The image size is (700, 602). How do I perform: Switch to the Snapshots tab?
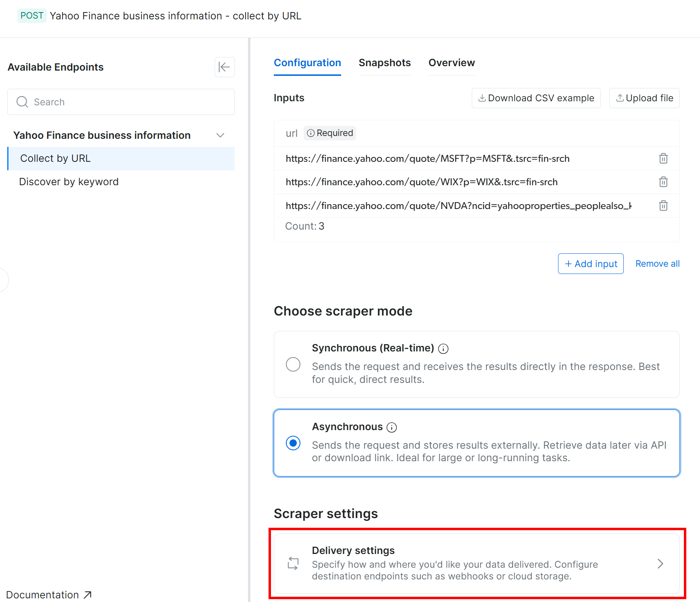385,63
